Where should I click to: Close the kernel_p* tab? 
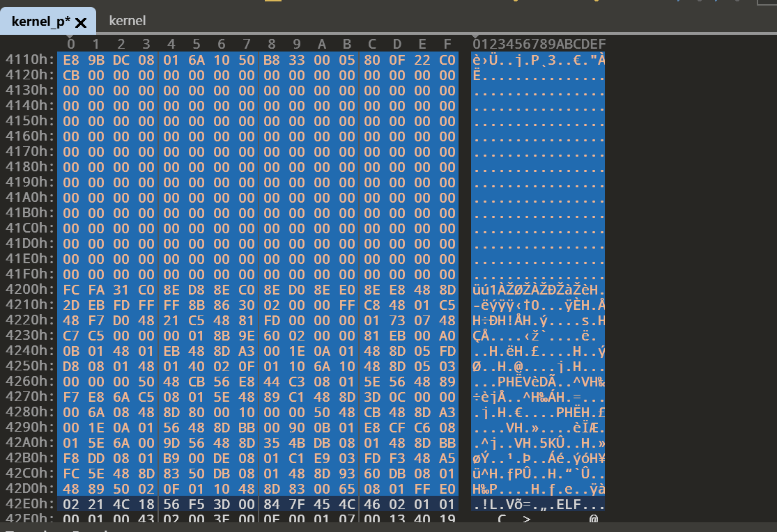click(x=81, y=23)
